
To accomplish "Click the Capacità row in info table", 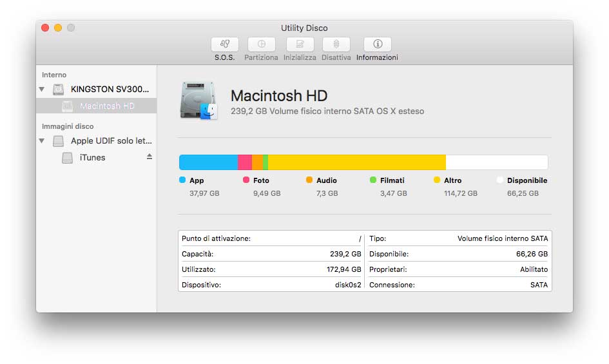I will pos(271,254).
